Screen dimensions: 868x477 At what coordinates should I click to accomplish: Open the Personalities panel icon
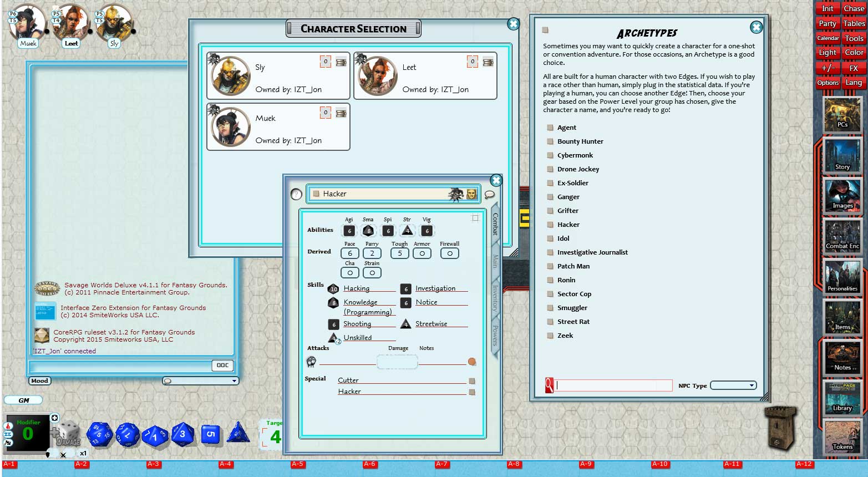click(x=842, y=276)
